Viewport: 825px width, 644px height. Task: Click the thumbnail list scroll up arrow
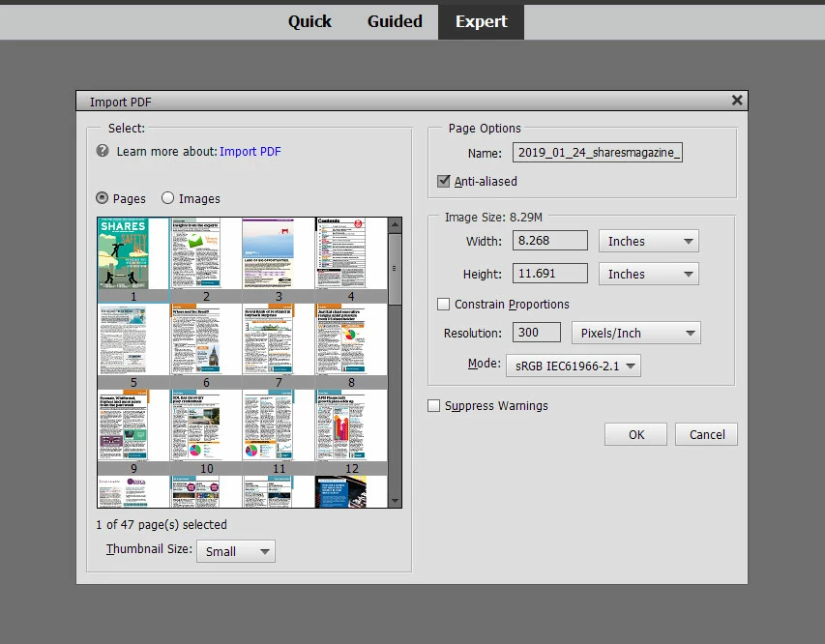395,225
